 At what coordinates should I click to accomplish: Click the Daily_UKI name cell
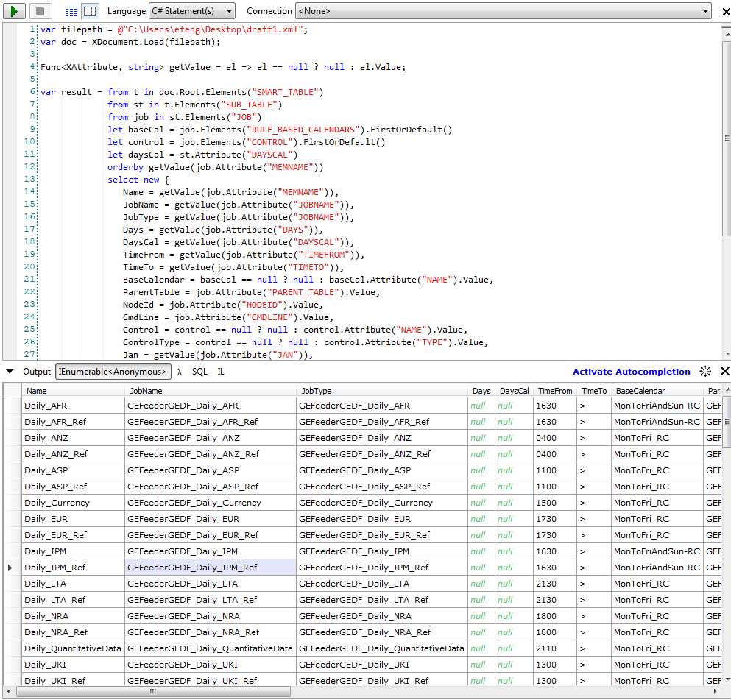point(73,665)
